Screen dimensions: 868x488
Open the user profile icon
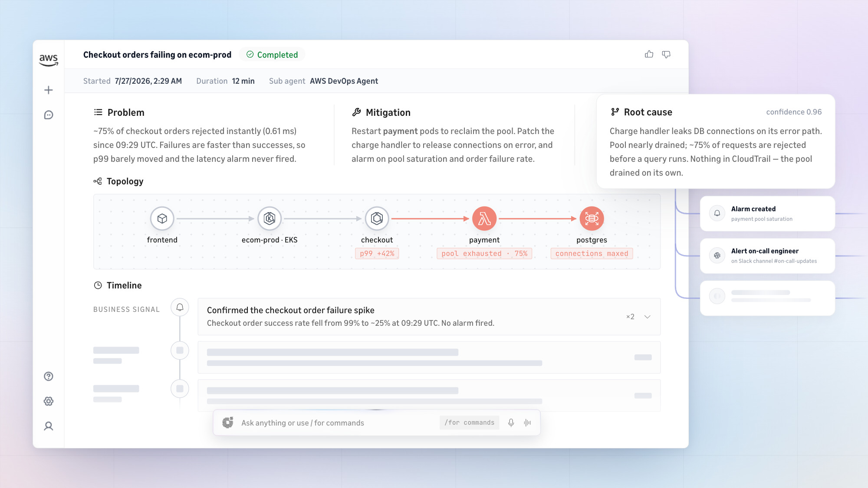[x=49, y=426]
